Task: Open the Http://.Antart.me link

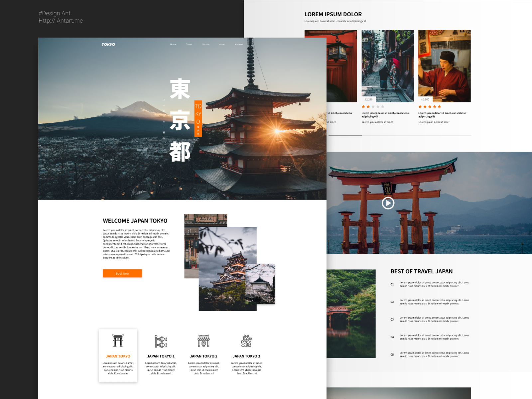Action: (61, 21)
